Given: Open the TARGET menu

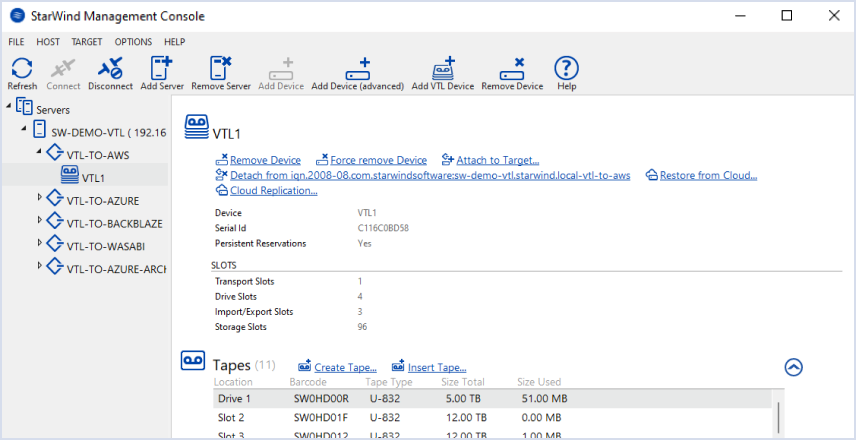Looking at the screenshot, I should click(x=87, y=42).
